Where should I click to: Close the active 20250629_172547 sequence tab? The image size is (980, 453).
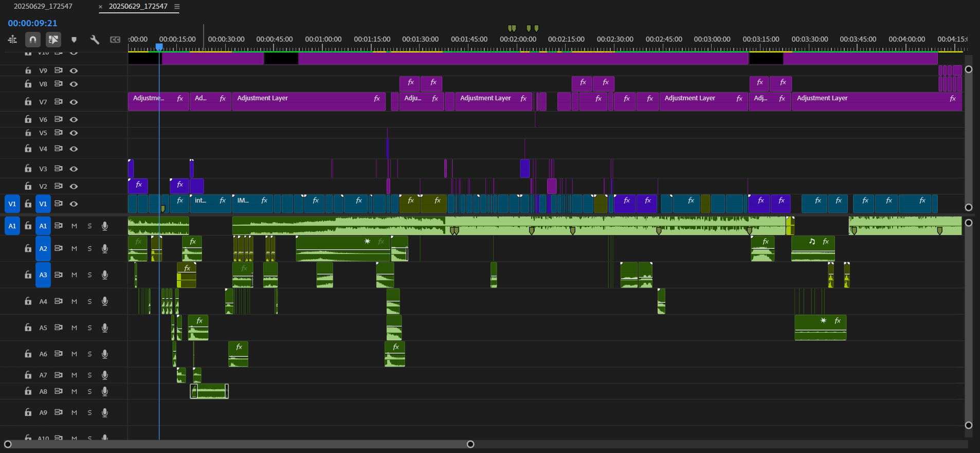[x=101, y=7]
